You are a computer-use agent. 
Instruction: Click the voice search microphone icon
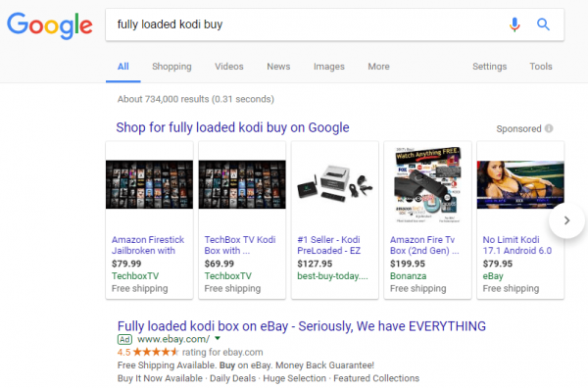(x=514, y=24)
